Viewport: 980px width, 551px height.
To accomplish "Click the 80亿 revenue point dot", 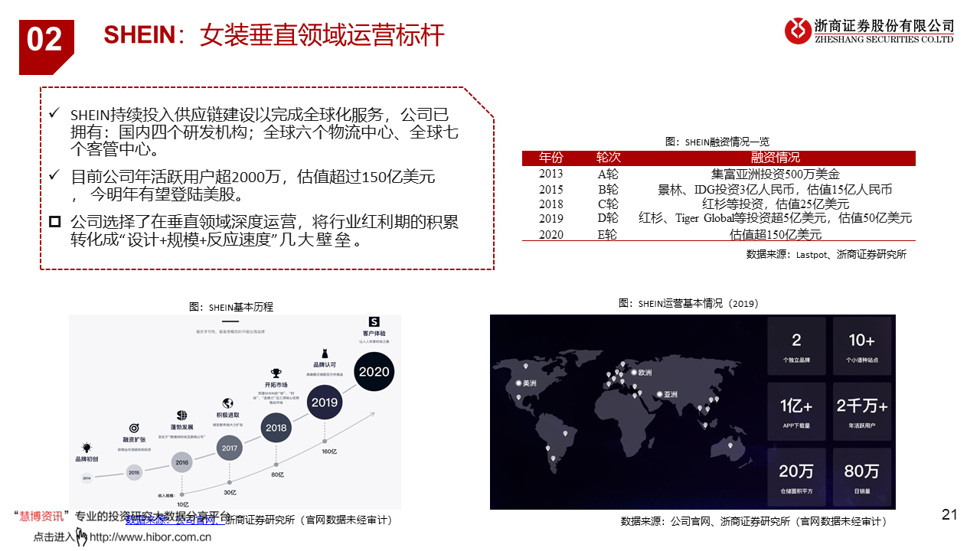I will [x=276, y=465].
